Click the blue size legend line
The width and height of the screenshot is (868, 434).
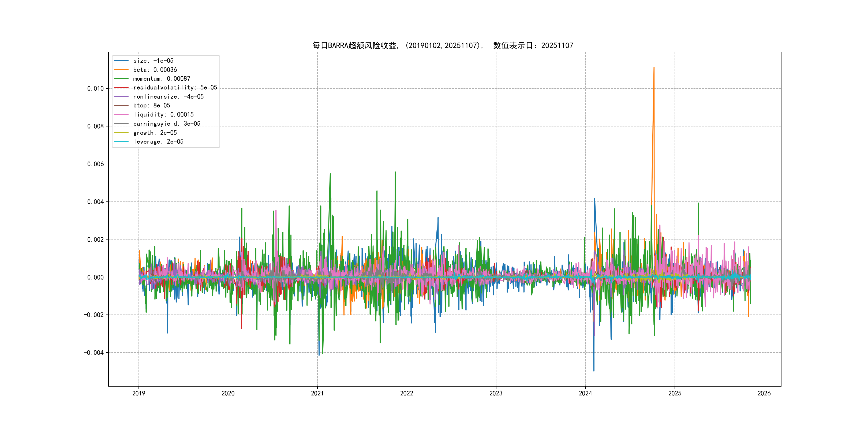pos(121,61)
